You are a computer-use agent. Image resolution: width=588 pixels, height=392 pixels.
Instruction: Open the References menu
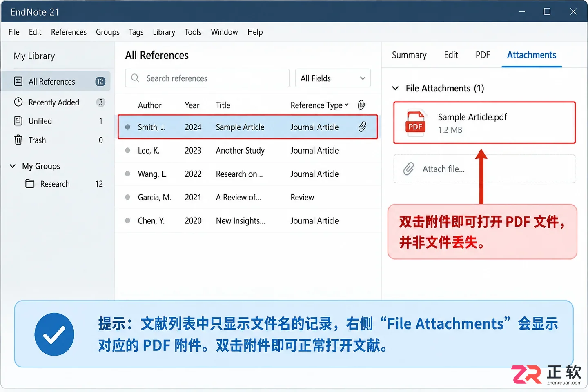tap(69, 32)
